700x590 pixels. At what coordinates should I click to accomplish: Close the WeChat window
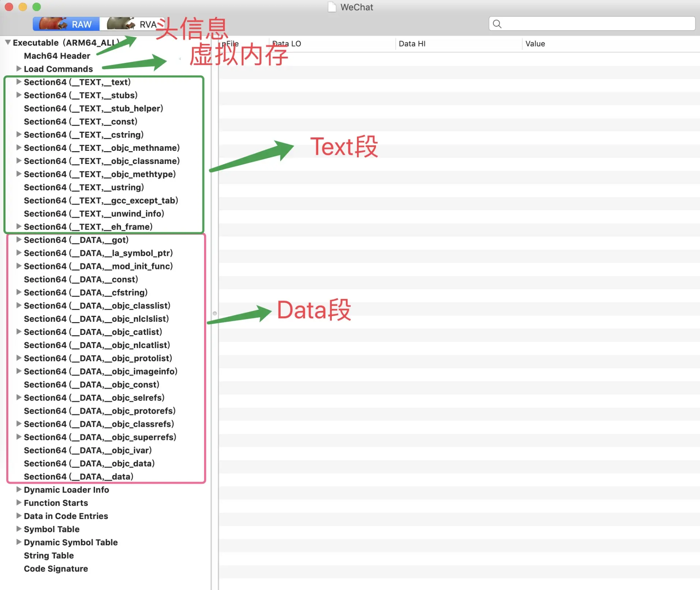tap(9, 7)
